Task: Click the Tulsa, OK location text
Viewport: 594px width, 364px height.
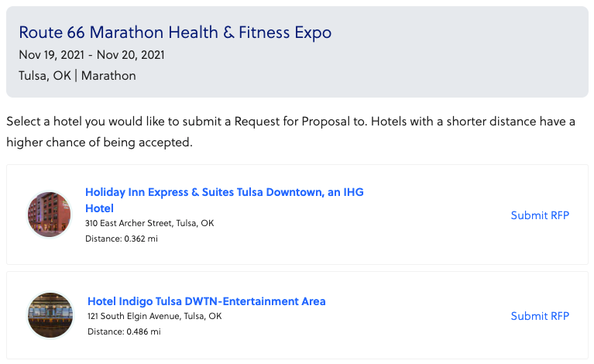Action: 45,76
